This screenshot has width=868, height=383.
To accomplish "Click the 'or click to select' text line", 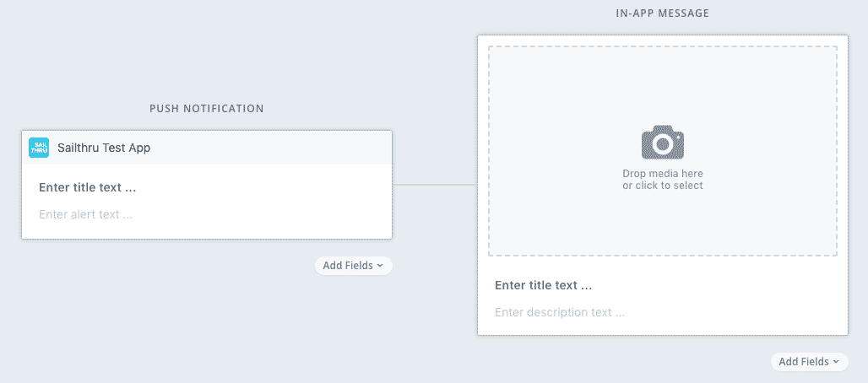I will pos(663,186).
